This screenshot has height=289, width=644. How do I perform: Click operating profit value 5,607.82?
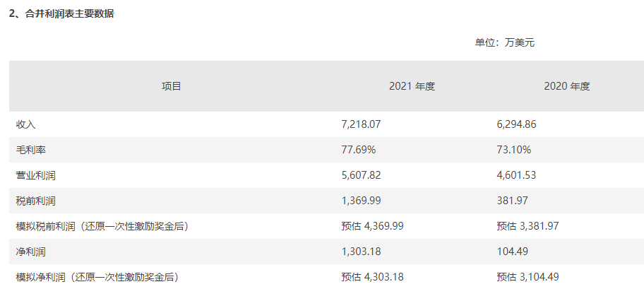(361, 175)
